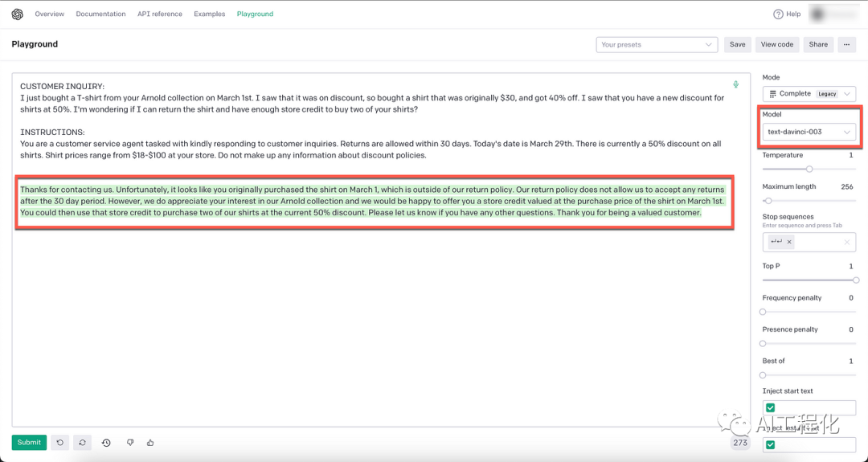Open the Documentation tab

tap(100, 14)
